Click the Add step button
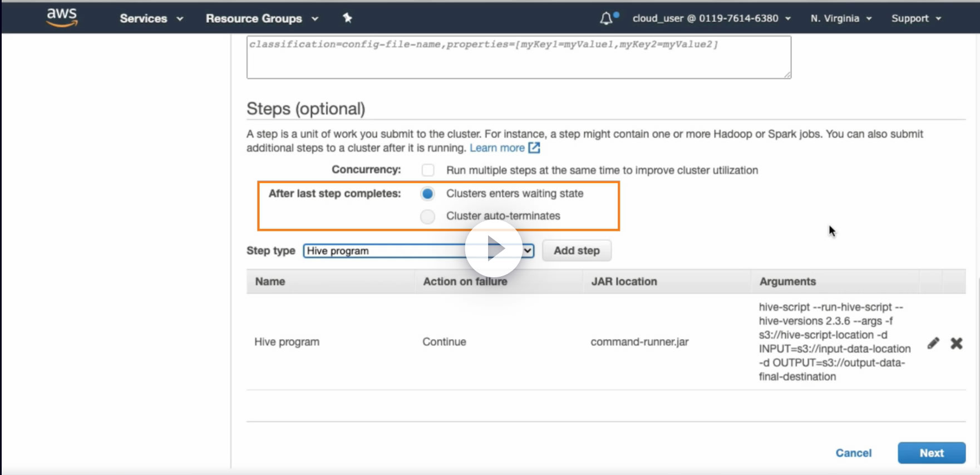This screenshot has width=980, height=475. point(577,251)
